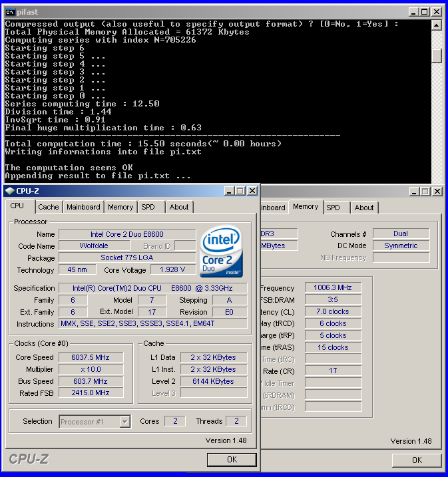Minimize the front CPU-Z window
This screenshot has width=448, height=477.
pyautogui.click(x=229, y=191)
